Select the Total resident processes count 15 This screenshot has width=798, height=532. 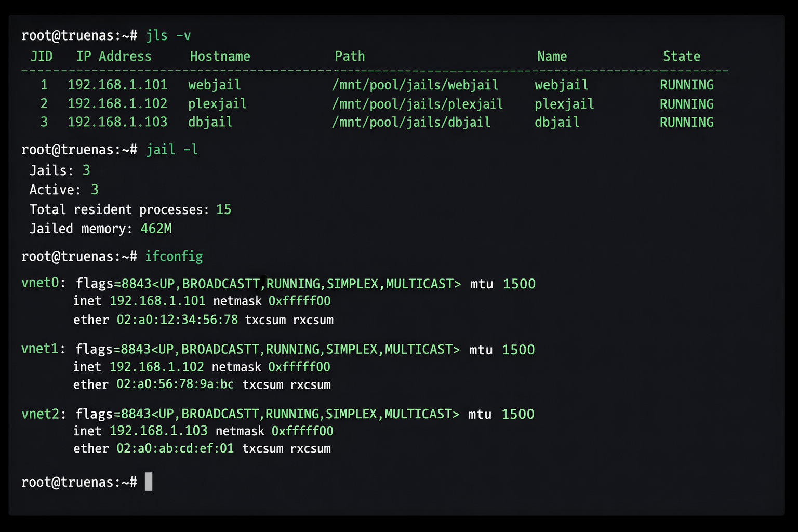[x=224, y=209]
